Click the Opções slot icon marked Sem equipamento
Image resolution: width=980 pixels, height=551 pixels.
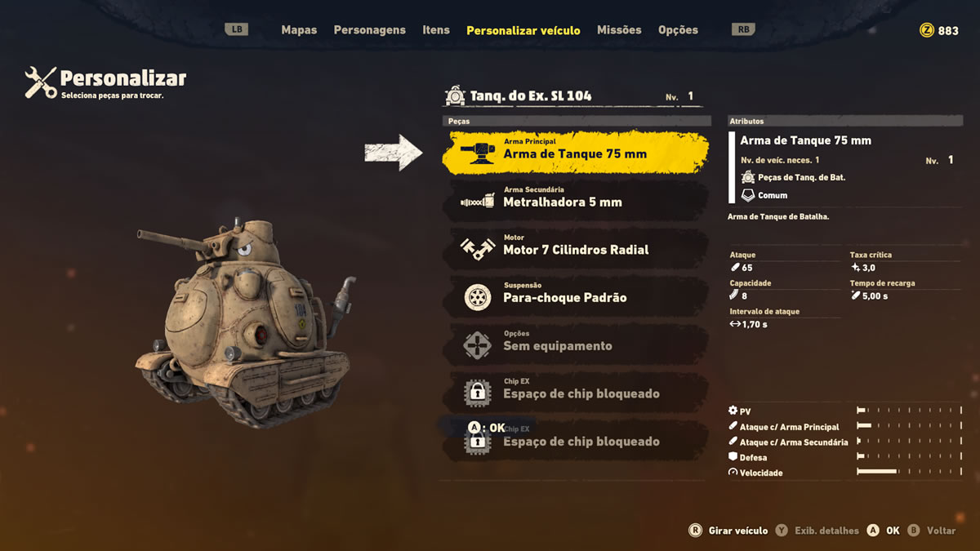[478, 345]
